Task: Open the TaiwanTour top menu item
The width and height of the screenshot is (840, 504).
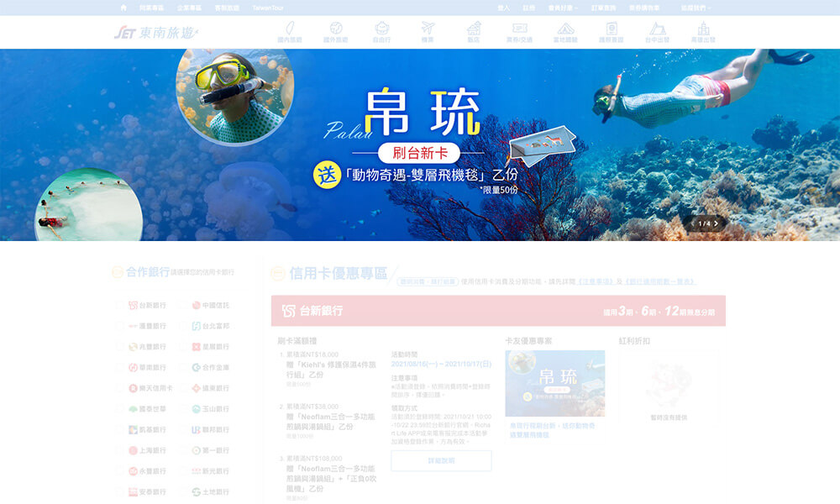Action: point(267,8)
